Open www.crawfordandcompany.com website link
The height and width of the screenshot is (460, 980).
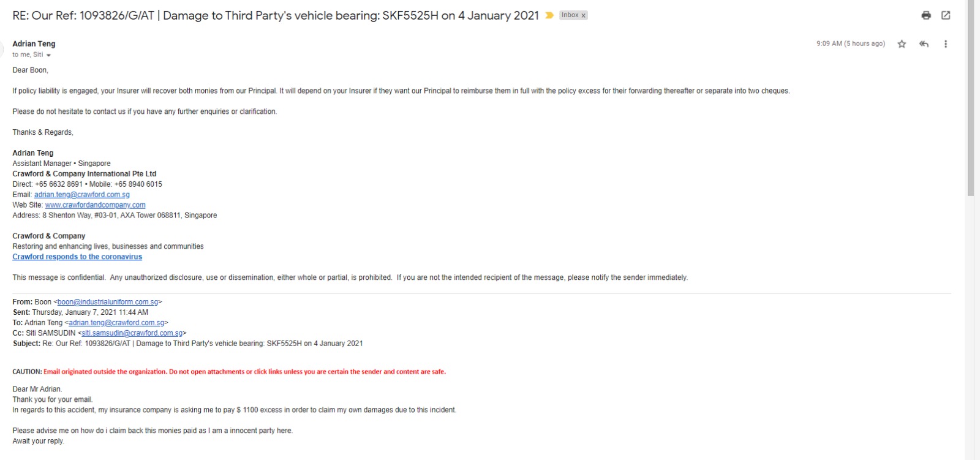(x=95, y=205)
